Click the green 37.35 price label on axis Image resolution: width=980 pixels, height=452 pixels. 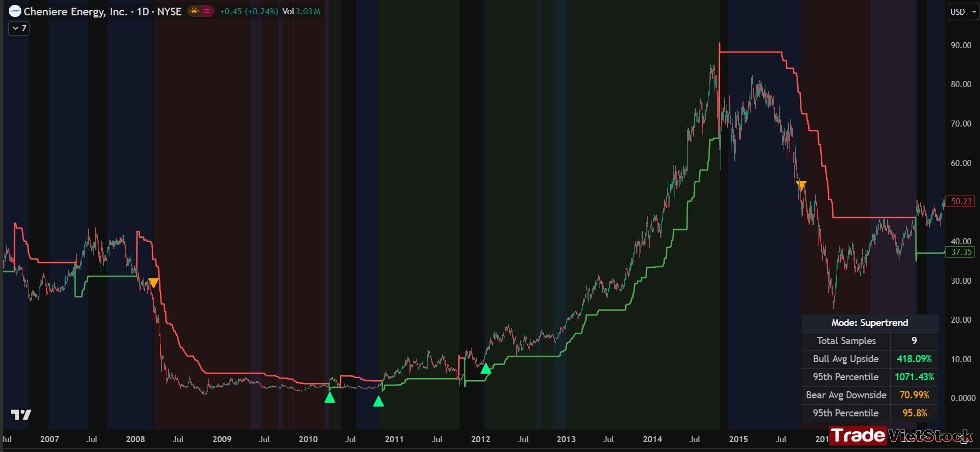coord(961,252)
